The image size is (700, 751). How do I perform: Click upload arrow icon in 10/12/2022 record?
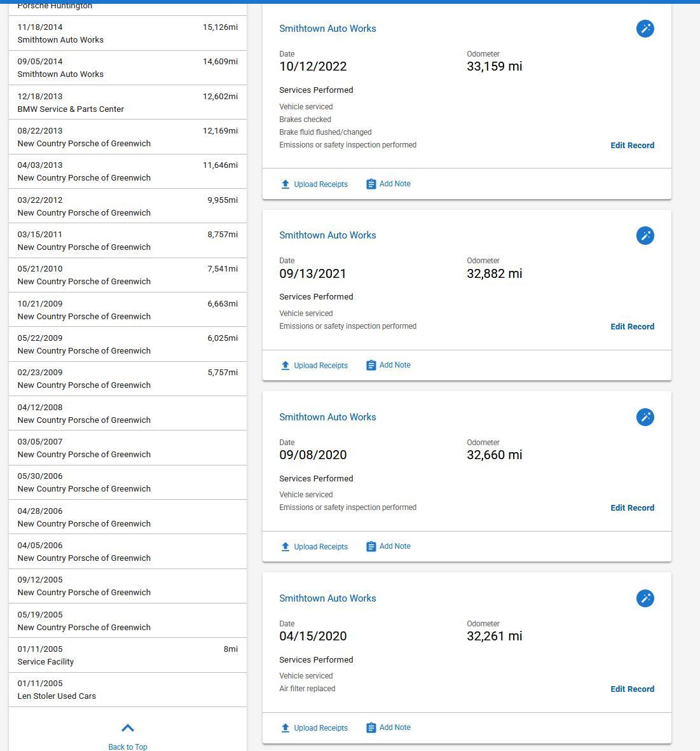click(x=285, y=184)
